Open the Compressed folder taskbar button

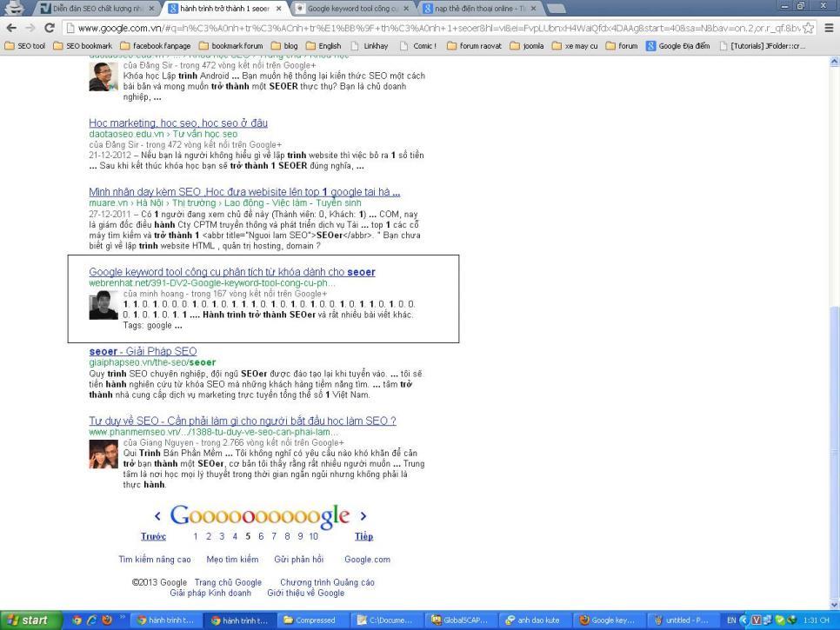coord(315,620)
